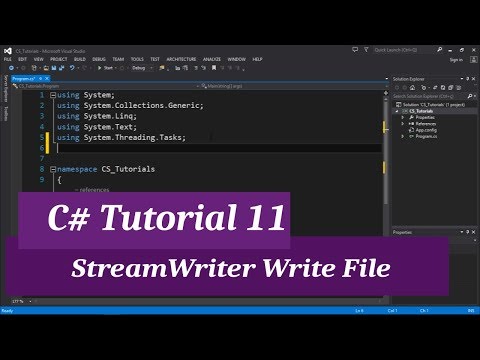Expand the References tree node
This screenshot has height=360, width=480.
pyautogui.click(x=403, y=124)
